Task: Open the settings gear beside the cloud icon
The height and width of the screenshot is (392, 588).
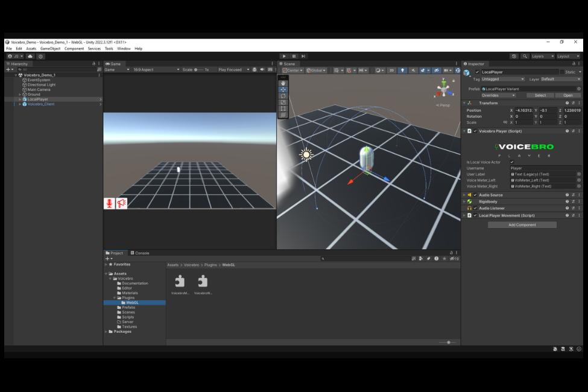Action: point(41,56)
